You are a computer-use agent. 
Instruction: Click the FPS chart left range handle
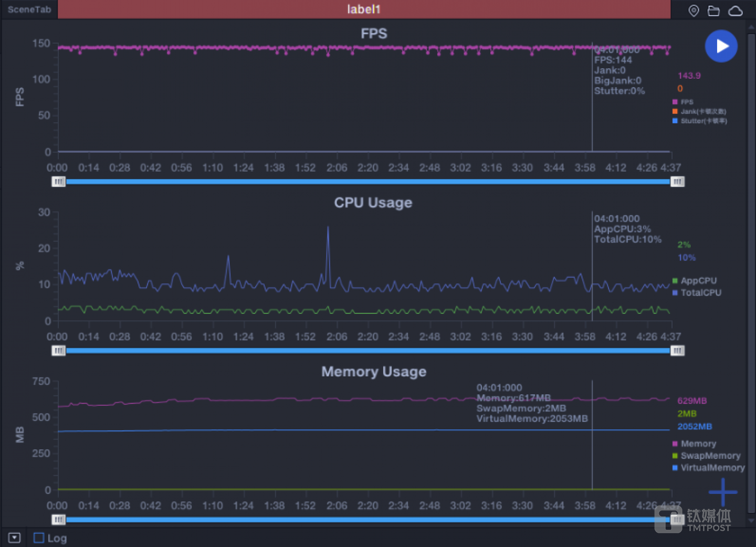[x=58, y=182]
